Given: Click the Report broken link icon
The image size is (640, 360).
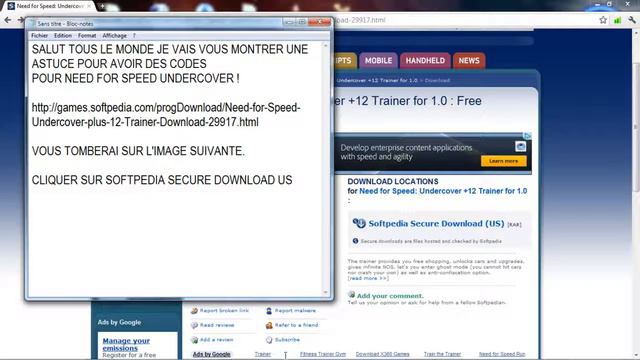Looking at the screenshot, I should click(194, 311).
